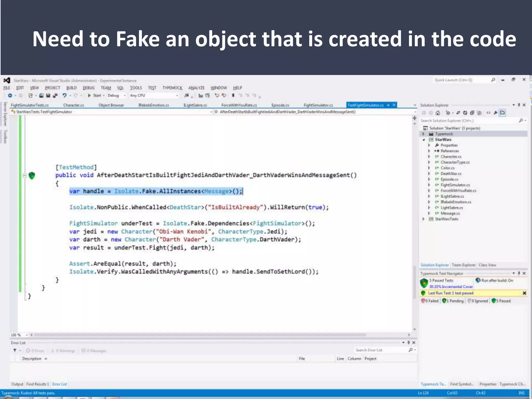Click the Sync with Active Document icon
Screen dimensions: 532x399
[x=458, y=113]
